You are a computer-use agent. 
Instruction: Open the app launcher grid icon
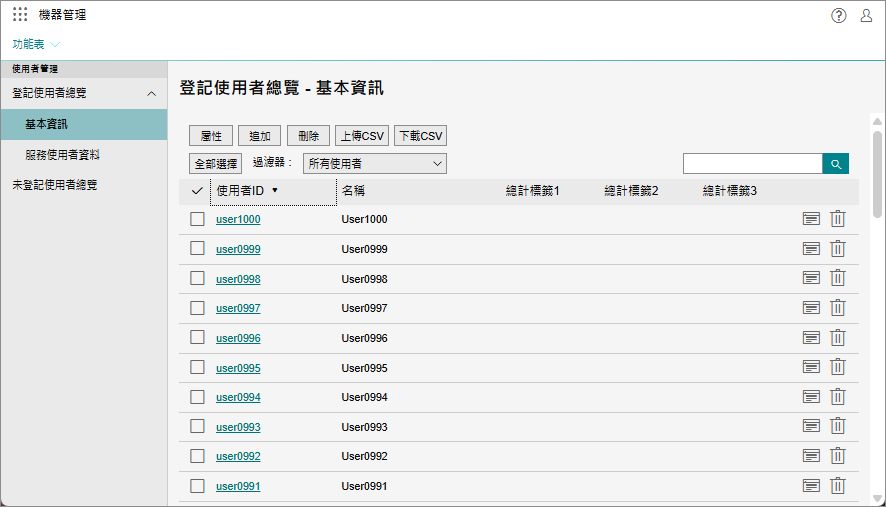20,15
